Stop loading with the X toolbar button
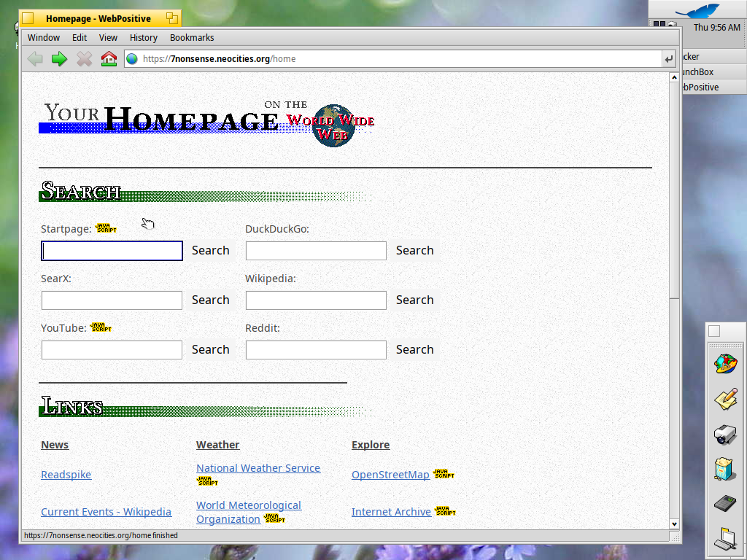The height and width of the screenshot is (560, 747). pos(85,59)
